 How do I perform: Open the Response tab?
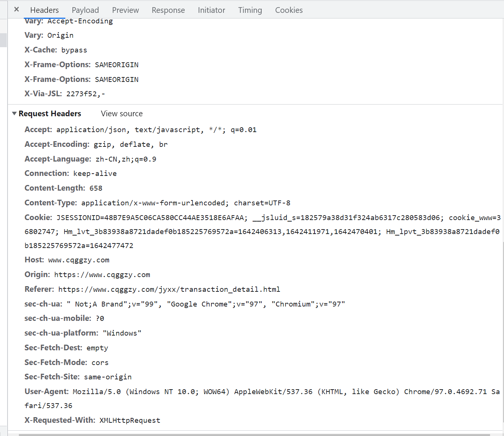(168, 10)
